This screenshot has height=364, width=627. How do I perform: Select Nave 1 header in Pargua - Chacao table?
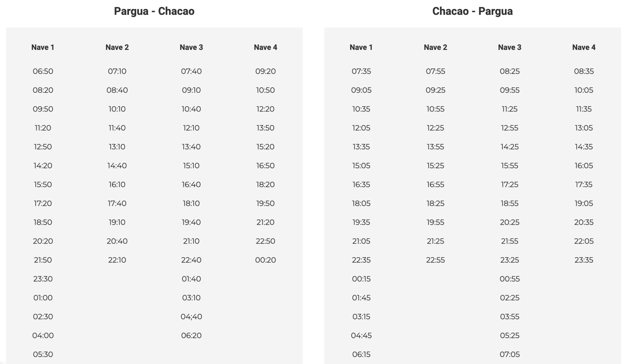click(43, 47)
